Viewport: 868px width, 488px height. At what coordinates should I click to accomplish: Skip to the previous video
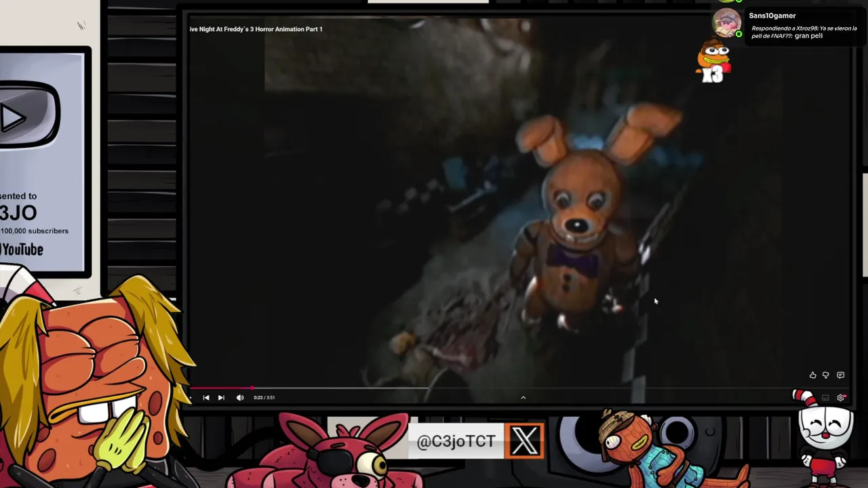pos(206,398)
